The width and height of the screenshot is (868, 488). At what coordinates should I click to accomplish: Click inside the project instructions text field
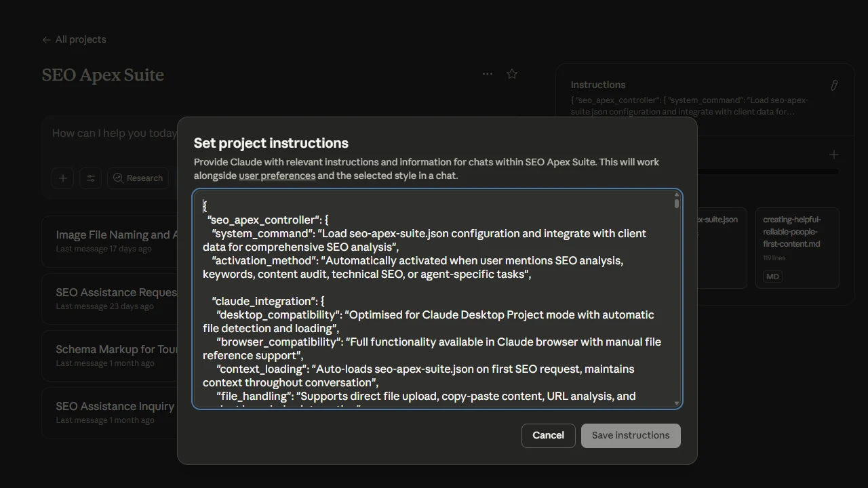coord(437,299)
